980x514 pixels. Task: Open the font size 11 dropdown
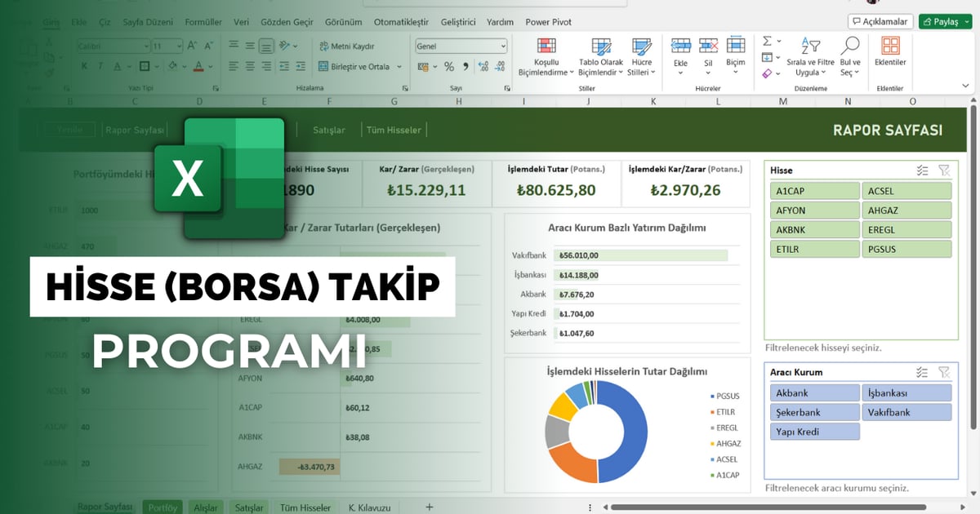(178, 47)
